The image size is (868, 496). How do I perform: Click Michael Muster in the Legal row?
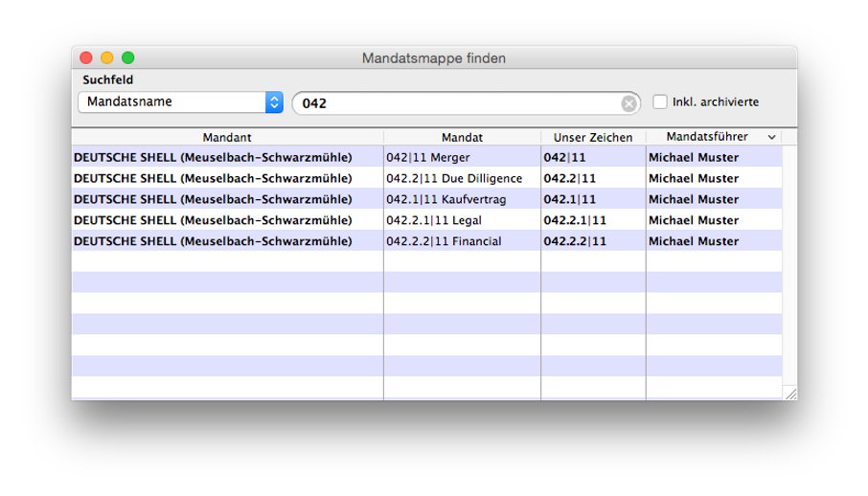tap(694, 220)
